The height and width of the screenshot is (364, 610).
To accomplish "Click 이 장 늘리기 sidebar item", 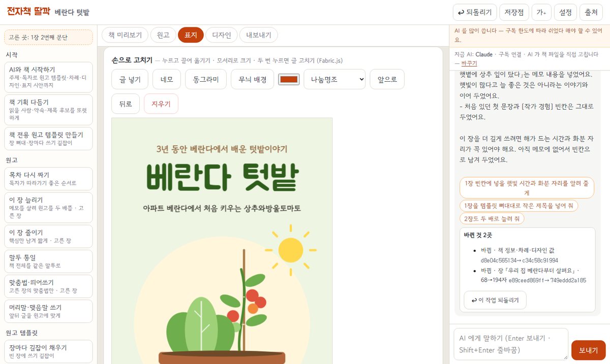I will click(48, 208).
